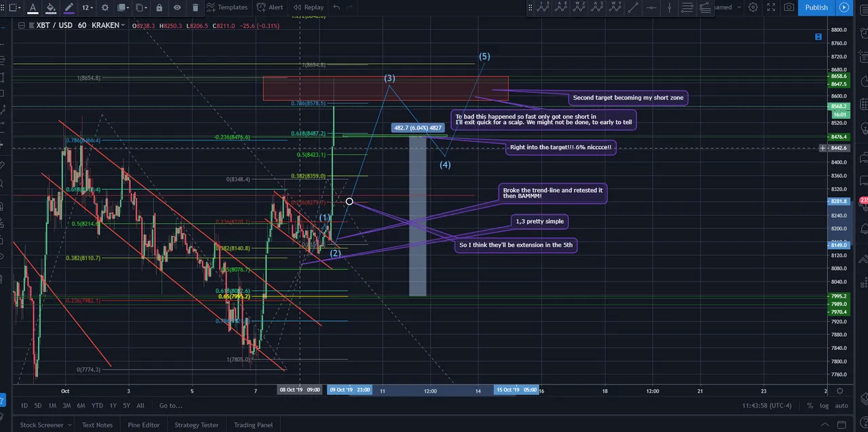The image size is (868, 432).
Task: Open the Pine Editor tab
Action: point(144,425)
